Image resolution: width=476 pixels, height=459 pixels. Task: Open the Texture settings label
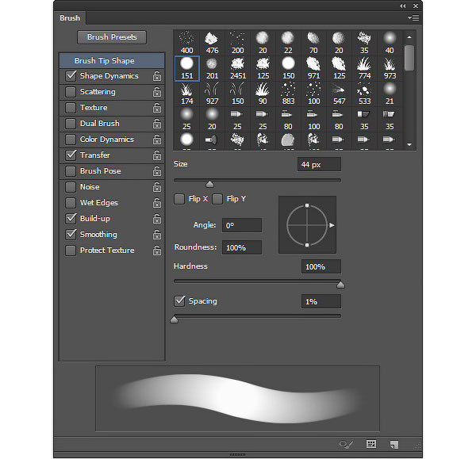click(x=94, y=107)
